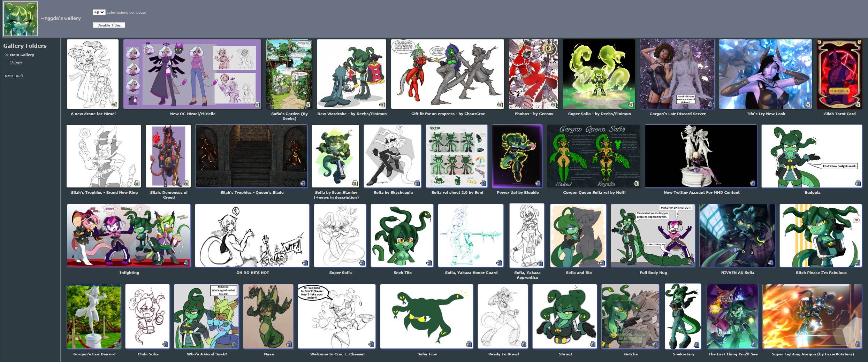Open the Scraps folder link

(16, 62)
